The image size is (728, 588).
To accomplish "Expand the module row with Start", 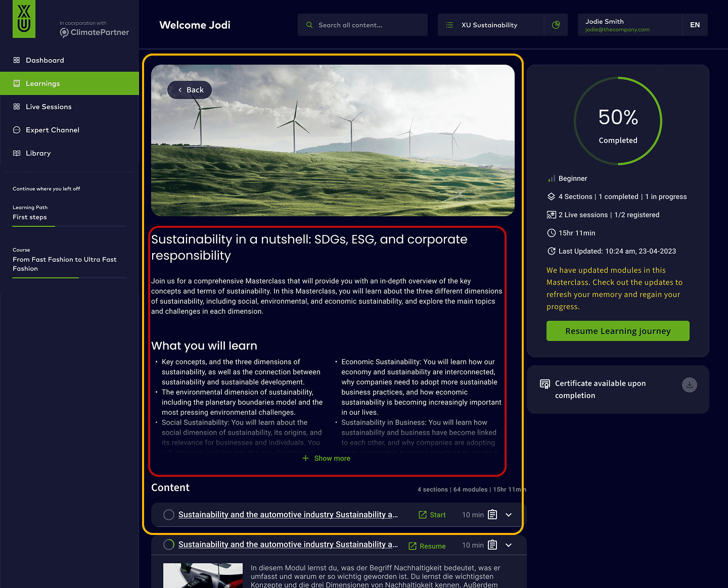I will [509, 515].
